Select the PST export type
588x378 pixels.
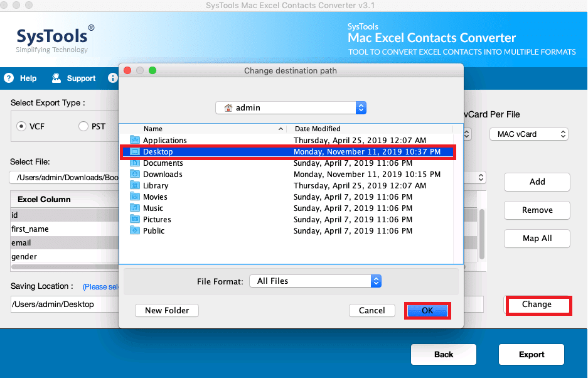82,126
